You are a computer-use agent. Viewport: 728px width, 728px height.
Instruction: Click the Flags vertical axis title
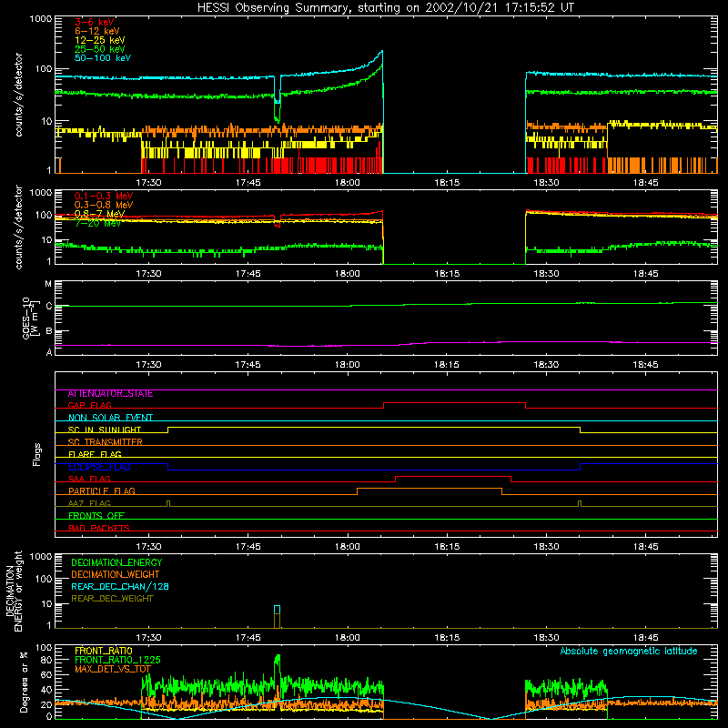click(x=37, y=454)
